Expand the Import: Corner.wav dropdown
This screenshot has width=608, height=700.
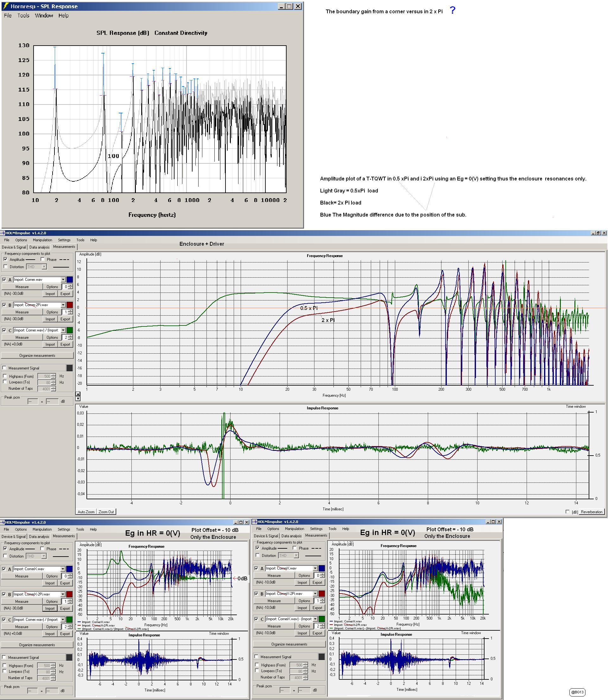pyautogui.click(x=63, y=280)
